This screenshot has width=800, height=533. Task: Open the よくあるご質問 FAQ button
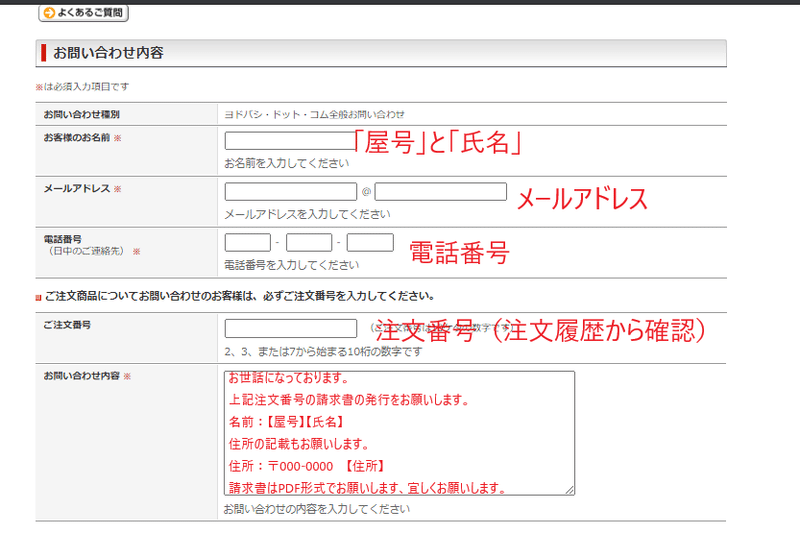click(x=83, y=13)
